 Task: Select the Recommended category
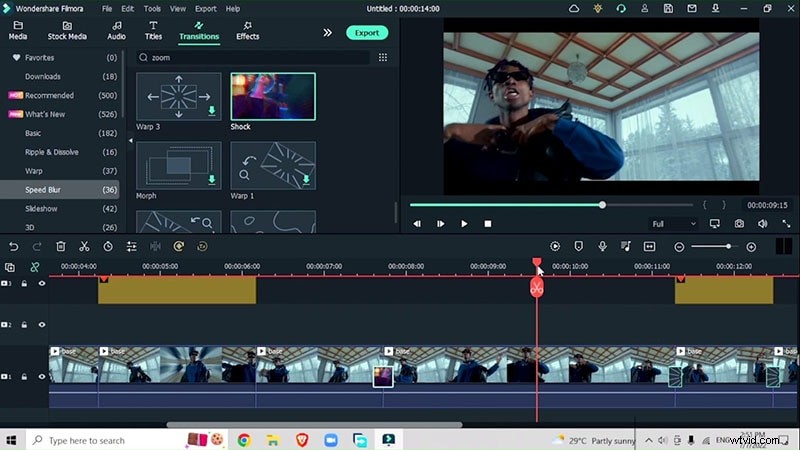pyautogui.click(x=60, y=95)
